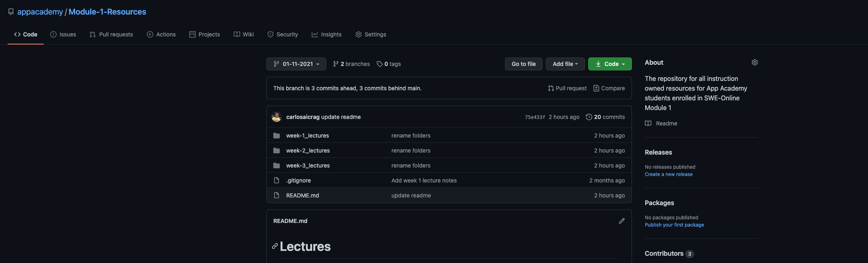Go to the Actions tab
The image size is (868, 263).
click(x=161, y=34)
